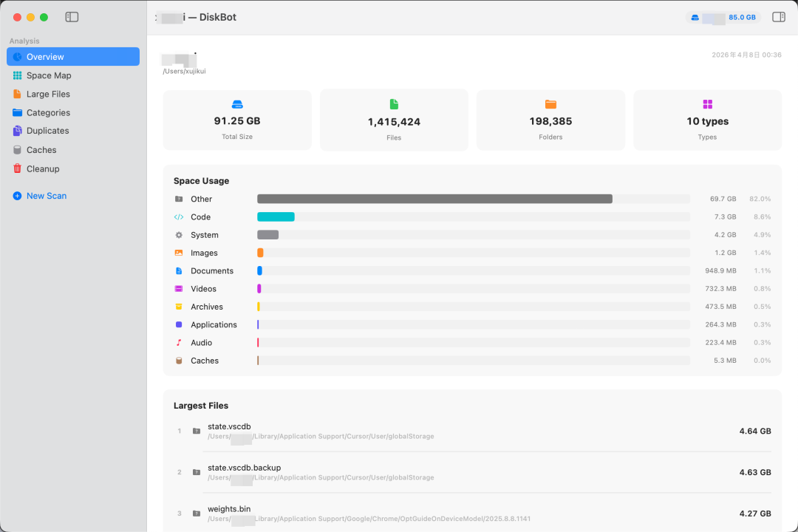This screenshot has height=532, width=798.
Task: Click the 4.64 GB file size
Action: (x=754, y=432)
